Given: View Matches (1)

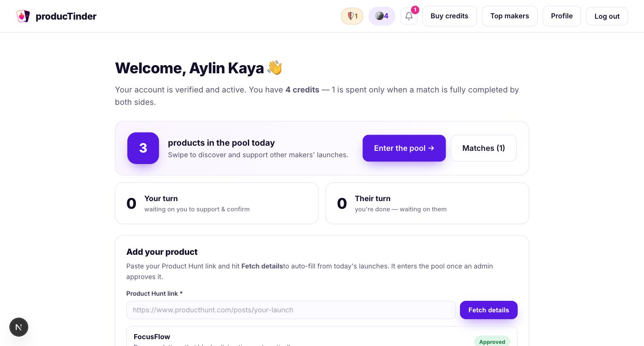Looking at the screenshot, I should 483,148.
